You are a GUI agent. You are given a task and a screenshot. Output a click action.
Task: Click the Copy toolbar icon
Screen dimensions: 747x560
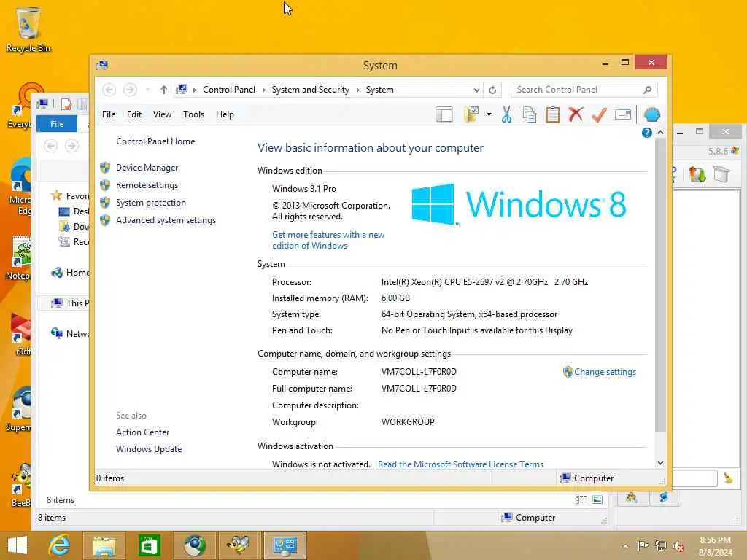[530, 114]
